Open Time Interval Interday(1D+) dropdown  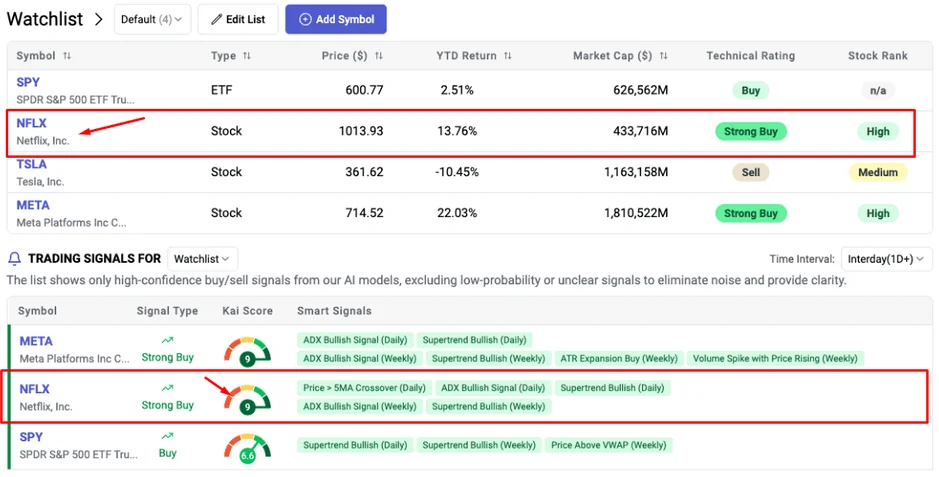pos(886,259)
